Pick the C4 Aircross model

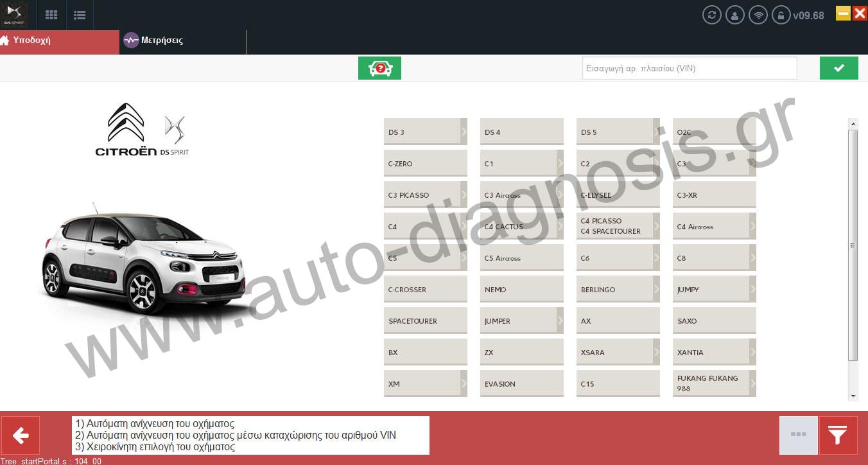[x=715, y=226]
